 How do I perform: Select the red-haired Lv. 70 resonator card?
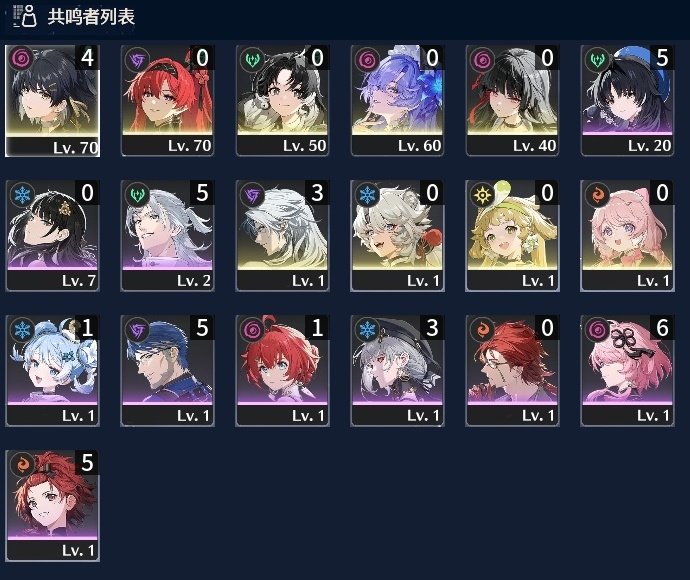pyautogui.click(x=168, y=101)
